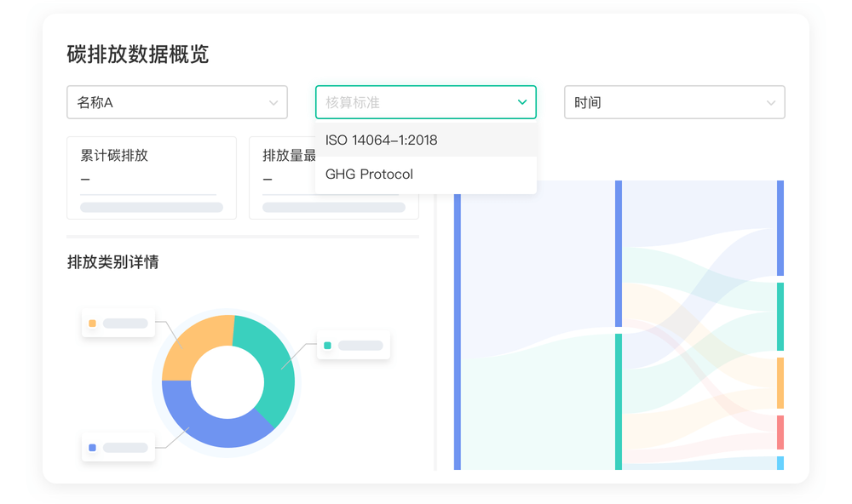852x504 pixels.
Task: Click the progress bar under 累计碳排放
Action: tap(152, 208)
